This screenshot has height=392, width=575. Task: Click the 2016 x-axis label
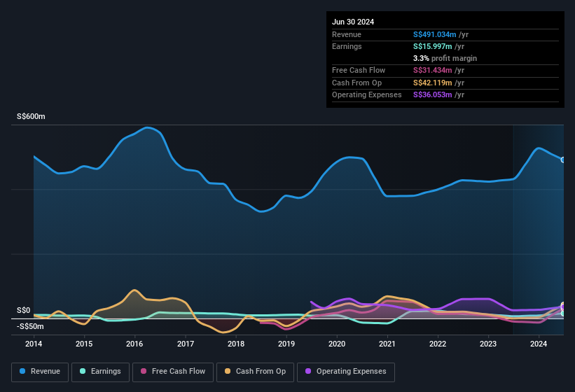click(134, 344)
